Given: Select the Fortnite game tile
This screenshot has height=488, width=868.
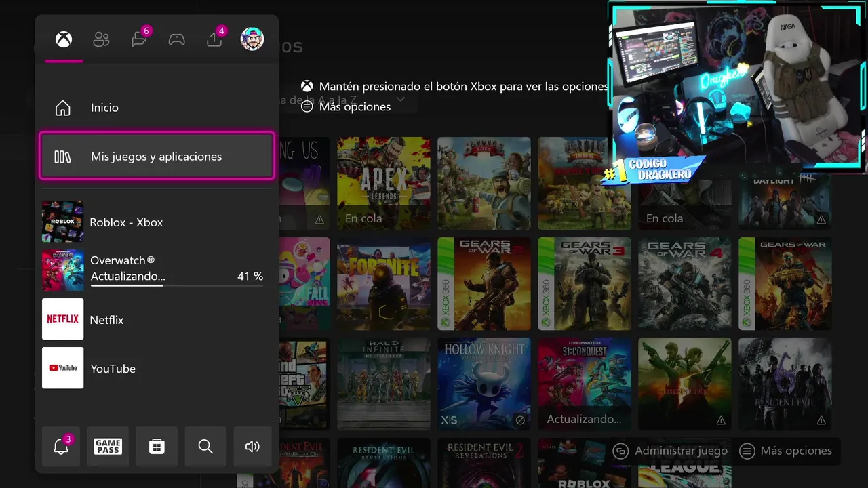Looking at the screenshot, I should [x=384, y=283].
